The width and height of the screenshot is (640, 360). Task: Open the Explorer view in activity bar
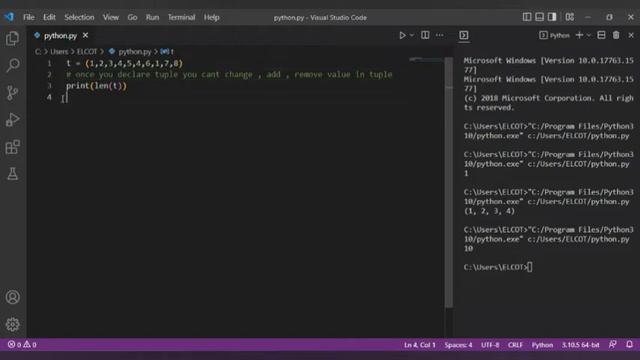click(13, 38)
